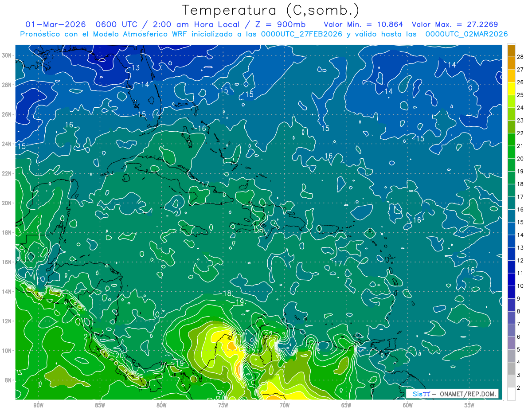Click the 70W longitude axis label
Image resolution: width=532 pixels, height=411 pixels.
click(x=285, y=405)
